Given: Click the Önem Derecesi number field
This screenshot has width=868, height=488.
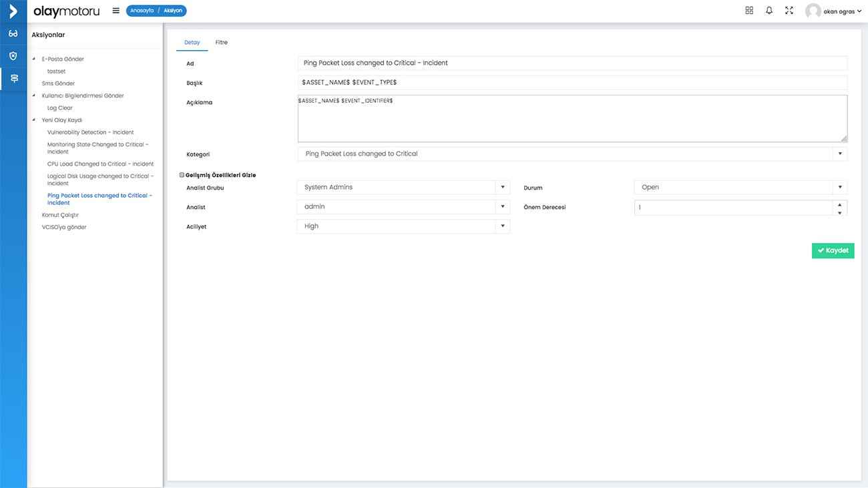Looking at the screenshot, I should pyautogui.click(x=733, y=208).
